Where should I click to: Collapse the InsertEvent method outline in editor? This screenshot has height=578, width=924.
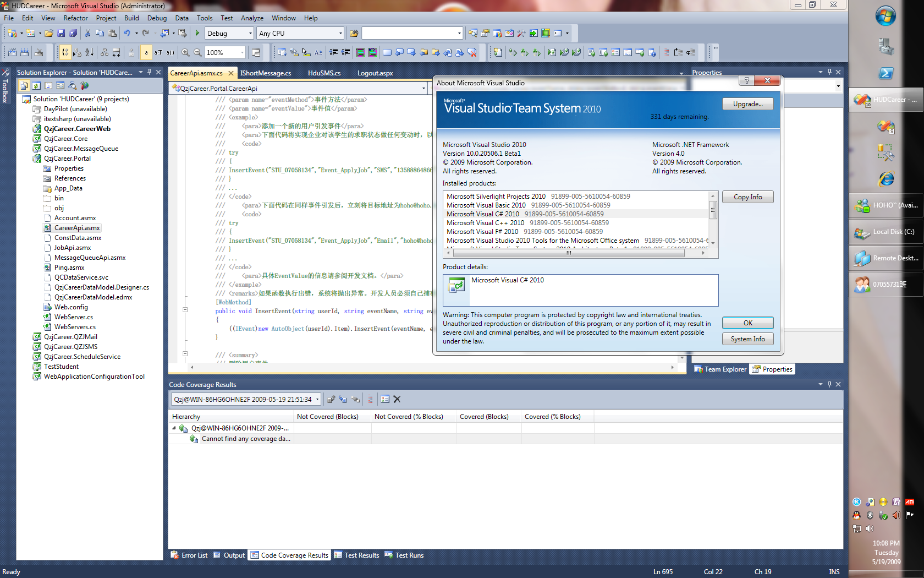point(185,310)
